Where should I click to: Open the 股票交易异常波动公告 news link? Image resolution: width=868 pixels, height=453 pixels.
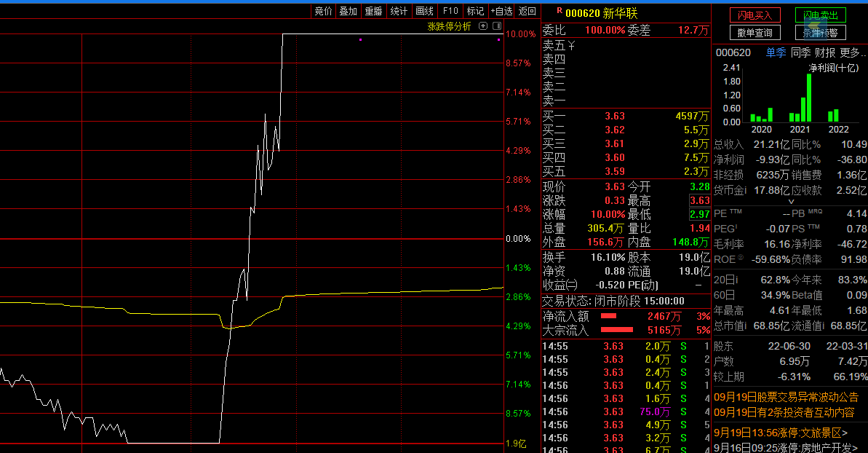click(x=786, y=397)
